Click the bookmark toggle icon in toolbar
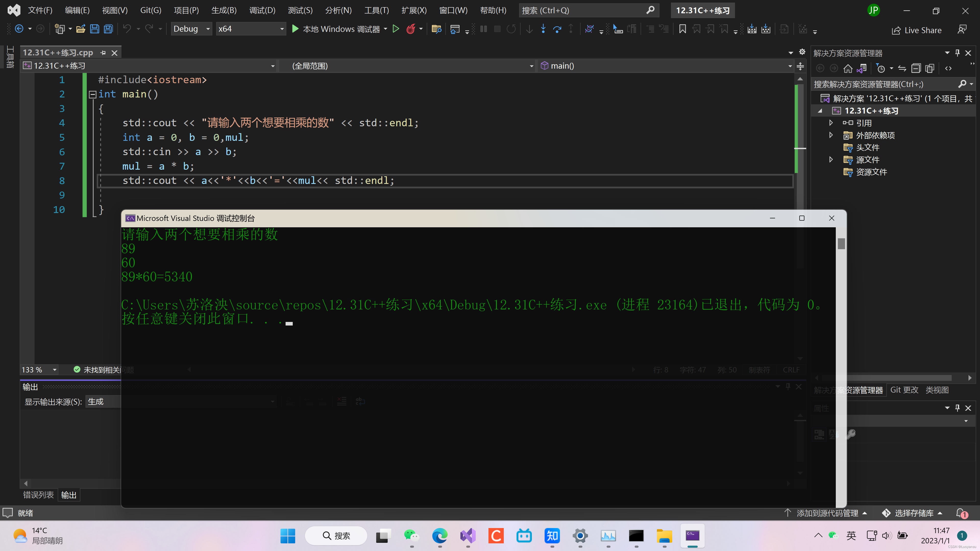 coord(682,29)
